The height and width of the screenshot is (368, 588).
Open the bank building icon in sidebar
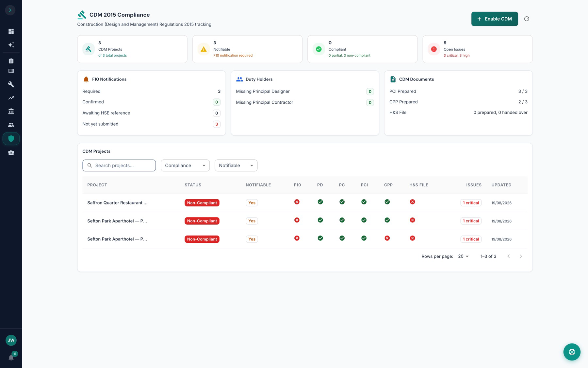[x=11, y=111]
